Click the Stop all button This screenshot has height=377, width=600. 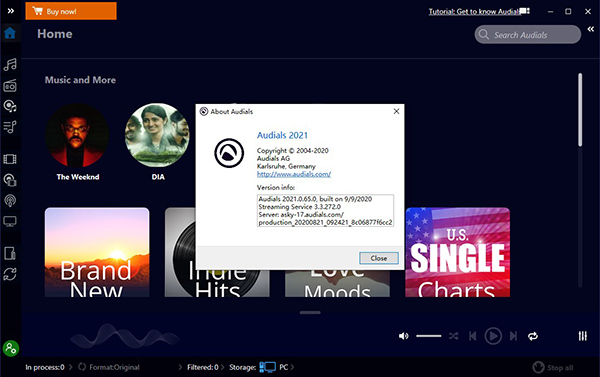(x=553, y=367)
